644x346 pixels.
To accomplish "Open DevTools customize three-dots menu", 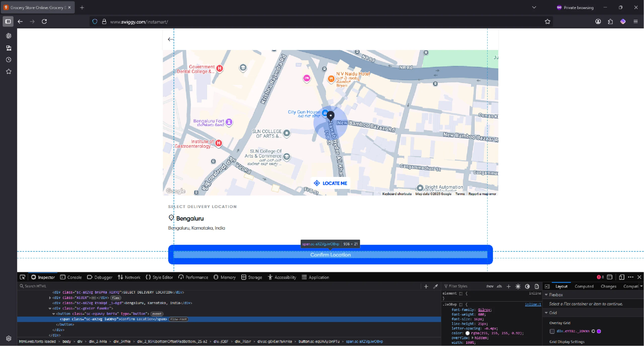I will pyautogui.click(x=631, y=277).
